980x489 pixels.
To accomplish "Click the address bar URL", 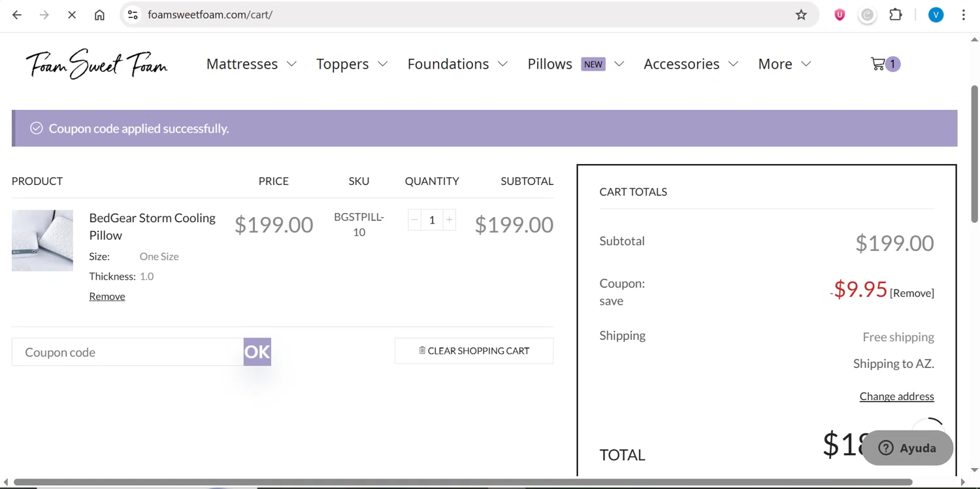I will tap(210, 14).
